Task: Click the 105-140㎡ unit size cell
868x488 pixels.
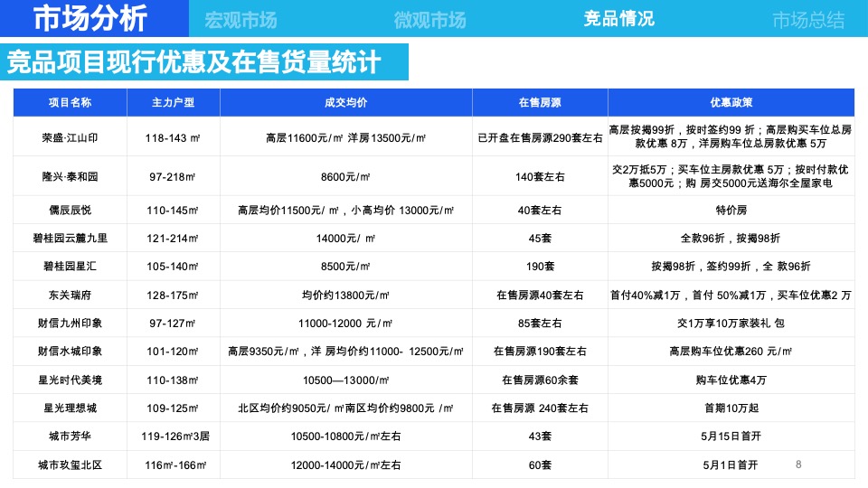Action: [x=172, y=267]
